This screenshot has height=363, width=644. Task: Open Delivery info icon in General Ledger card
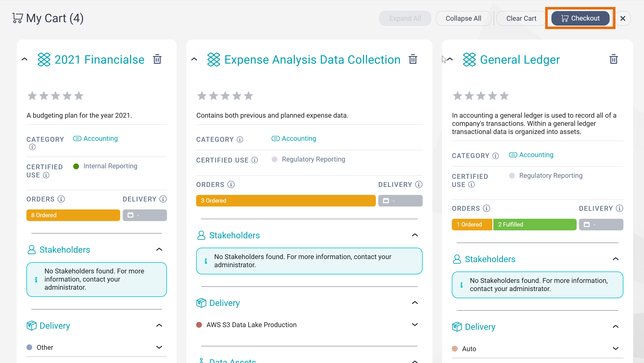pyautogui.click(x=620, y=208)
